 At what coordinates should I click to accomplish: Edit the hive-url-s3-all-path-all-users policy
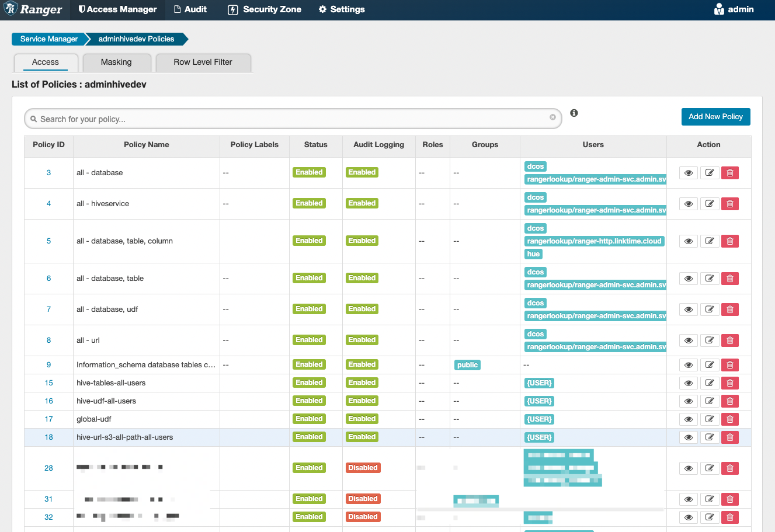(710, 437)
